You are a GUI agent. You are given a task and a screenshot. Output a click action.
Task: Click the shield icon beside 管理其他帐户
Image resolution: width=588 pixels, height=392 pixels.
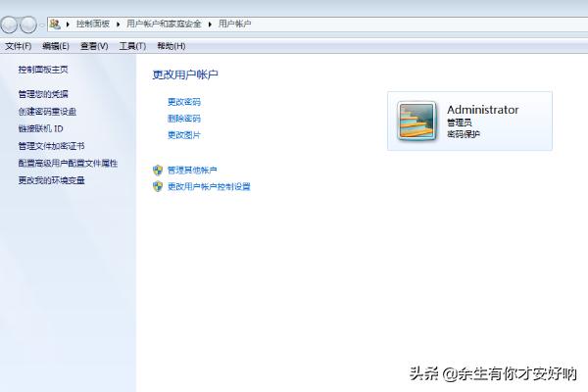[x=158, y=170]
